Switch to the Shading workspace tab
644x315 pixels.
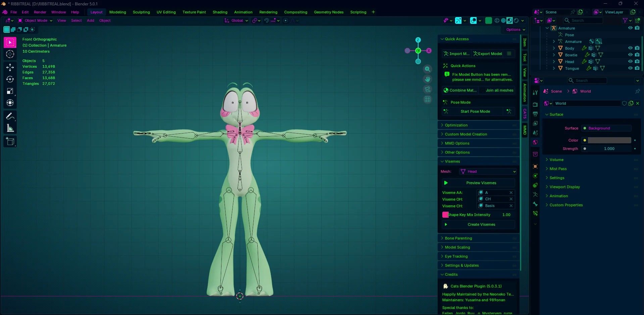tap(220, 12)
